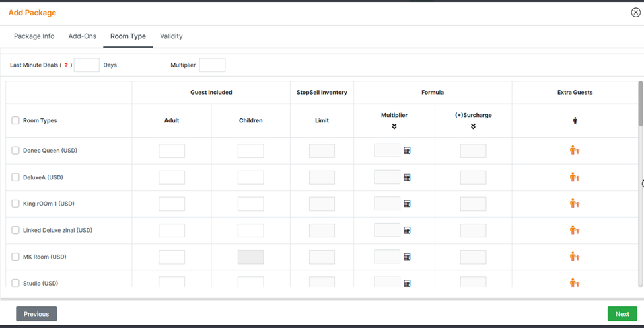This screenshot has width=644, height=328.
Task: Click calculator icon in Donec Queen row
Action: (x=407, y=151)
